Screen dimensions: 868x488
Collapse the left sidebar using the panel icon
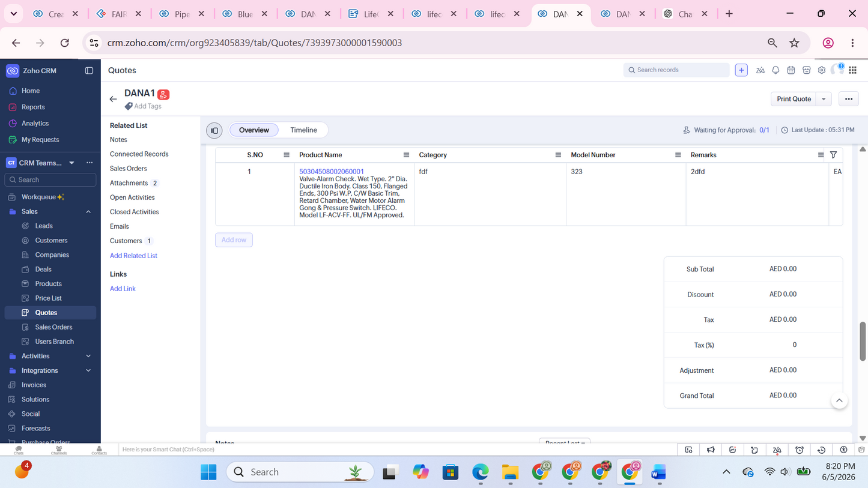[89, 71]
